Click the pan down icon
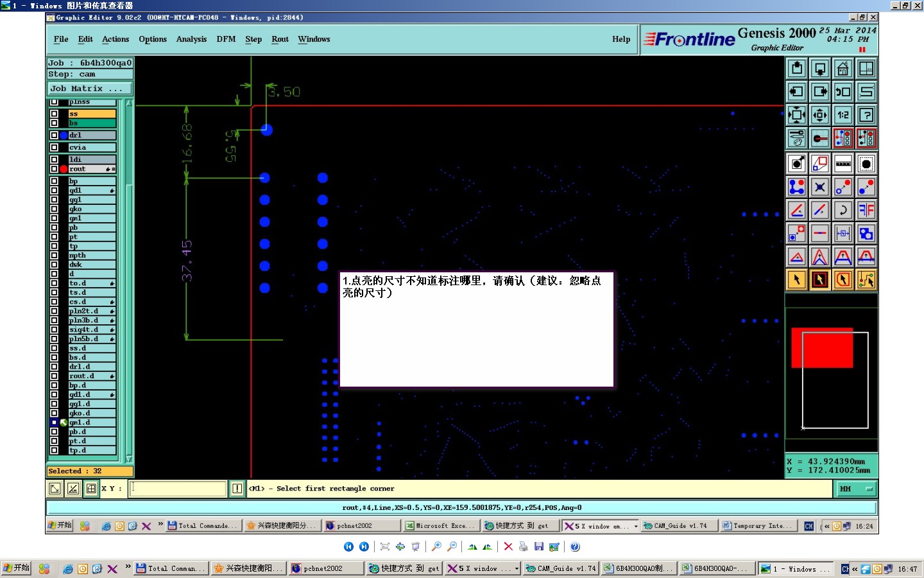Image resolution: width=924 pixels, height=578 pixels. [x=819, y=68]
